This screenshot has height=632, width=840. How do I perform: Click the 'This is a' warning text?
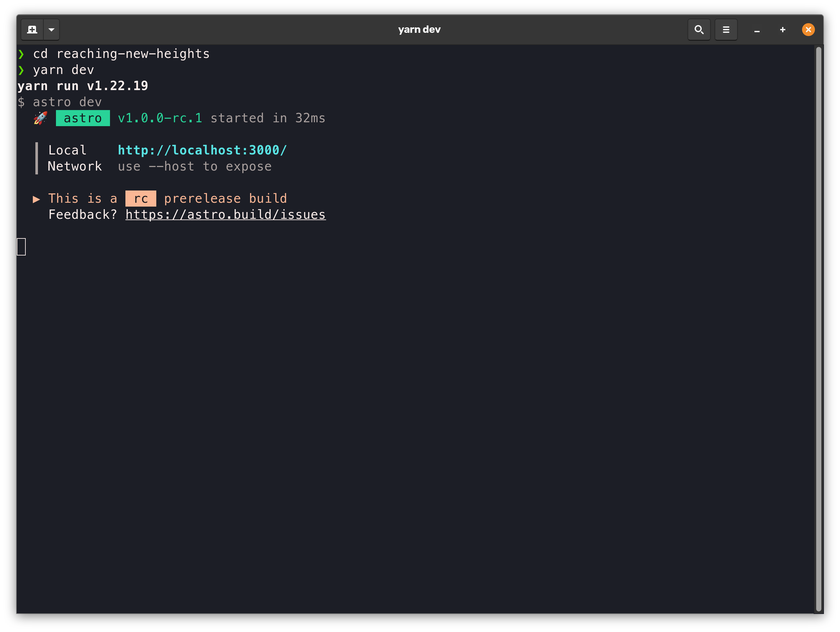(83, 199)
